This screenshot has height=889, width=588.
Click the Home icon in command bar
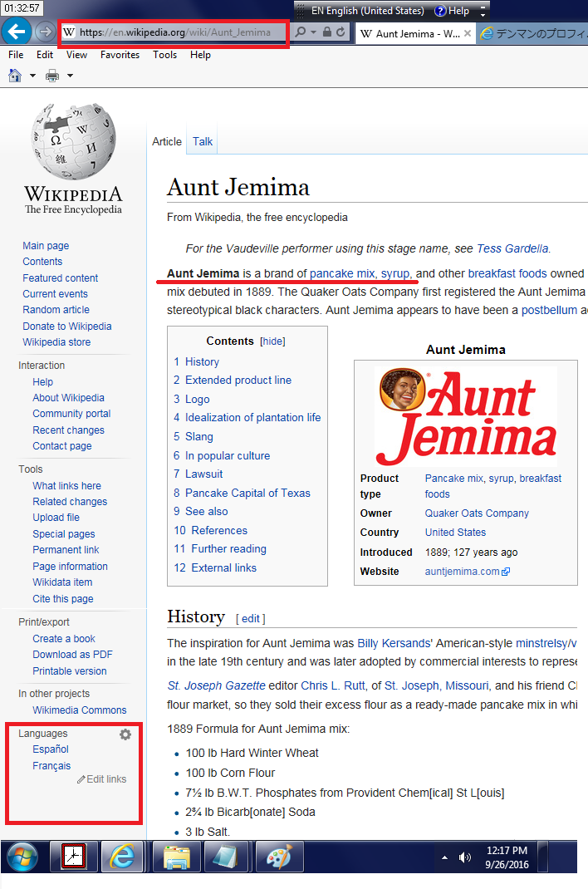click(x=15, y=75)
